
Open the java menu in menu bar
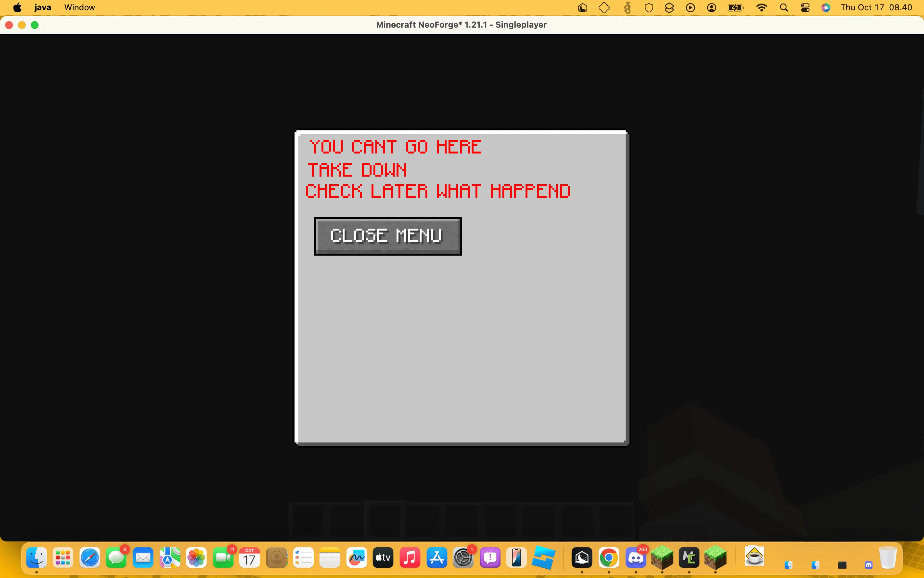click(42, 8)
